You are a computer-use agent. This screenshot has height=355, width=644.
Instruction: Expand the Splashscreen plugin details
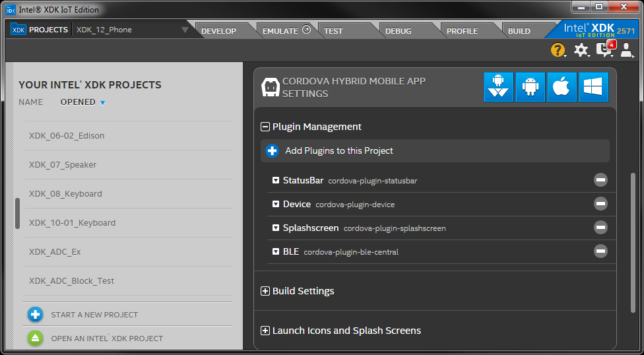(276, 228)
